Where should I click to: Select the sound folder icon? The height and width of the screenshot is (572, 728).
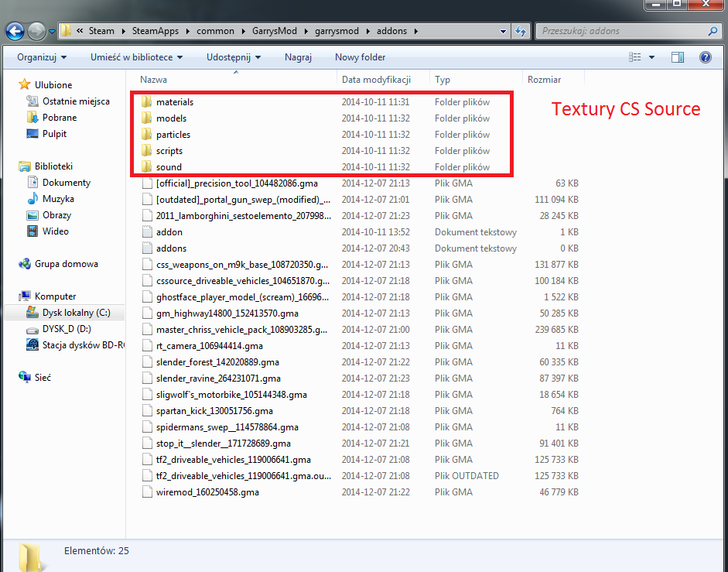point(147,167)
